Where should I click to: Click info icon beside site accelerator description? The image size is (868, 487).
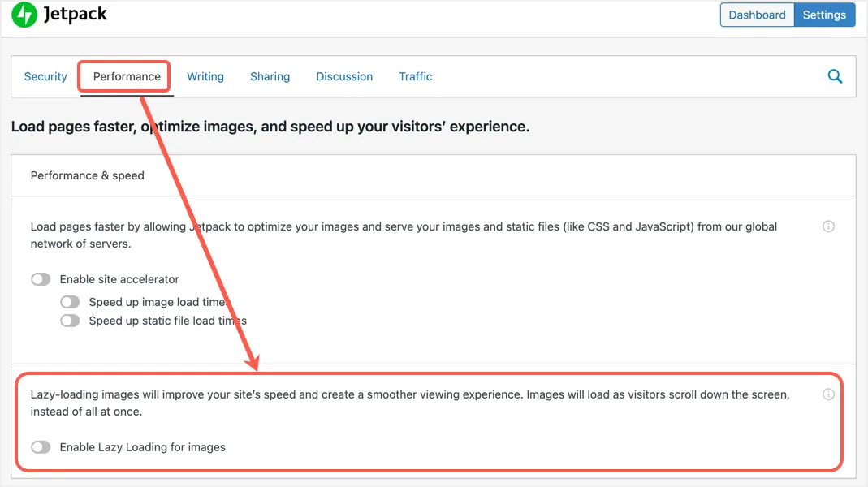pyautogui.click(x=828, y=226)
